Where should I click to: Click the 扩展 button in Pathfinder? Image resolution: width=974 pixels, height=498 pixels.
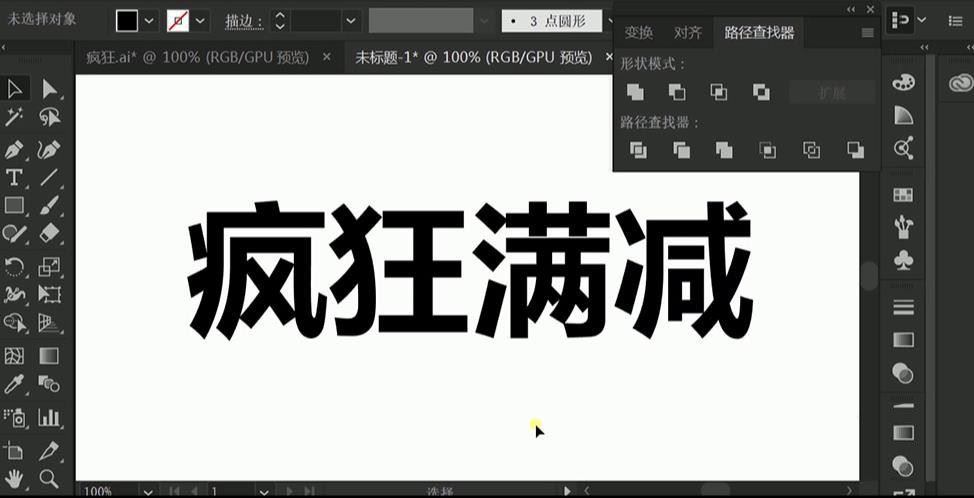pos(832,93)
